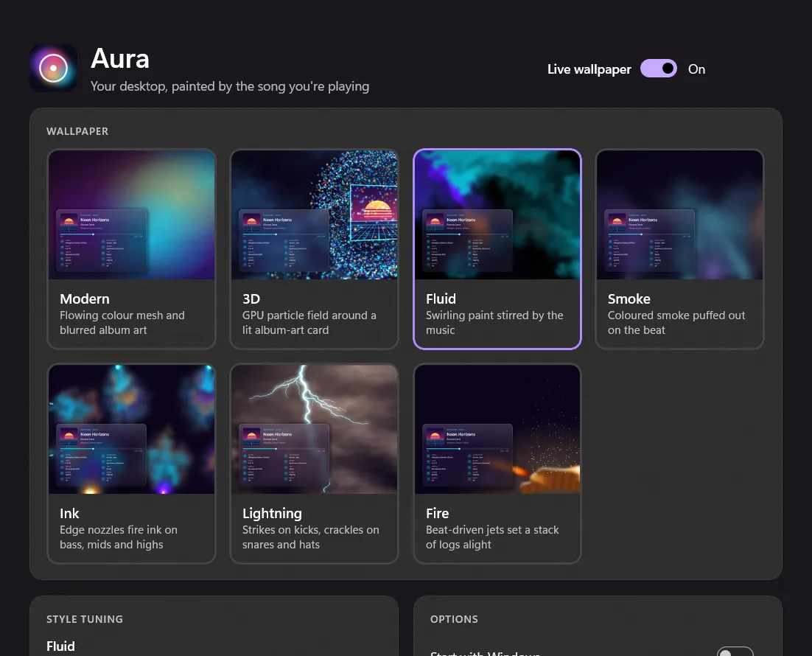Click the Fluid label under Style Tuning
The image size is (812, 656).
pos(60,646)
